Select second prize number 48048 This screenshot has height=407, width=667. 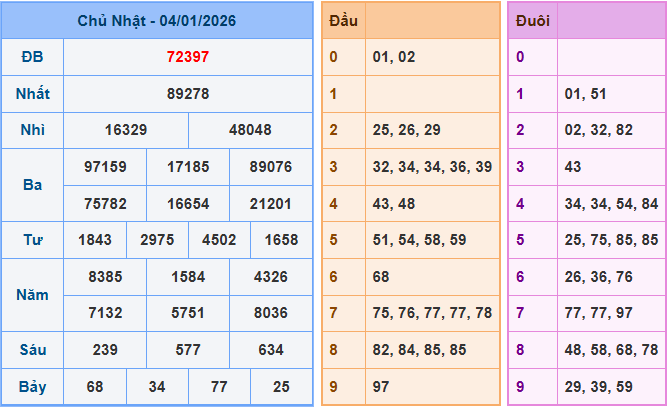(x=250, y=130)
